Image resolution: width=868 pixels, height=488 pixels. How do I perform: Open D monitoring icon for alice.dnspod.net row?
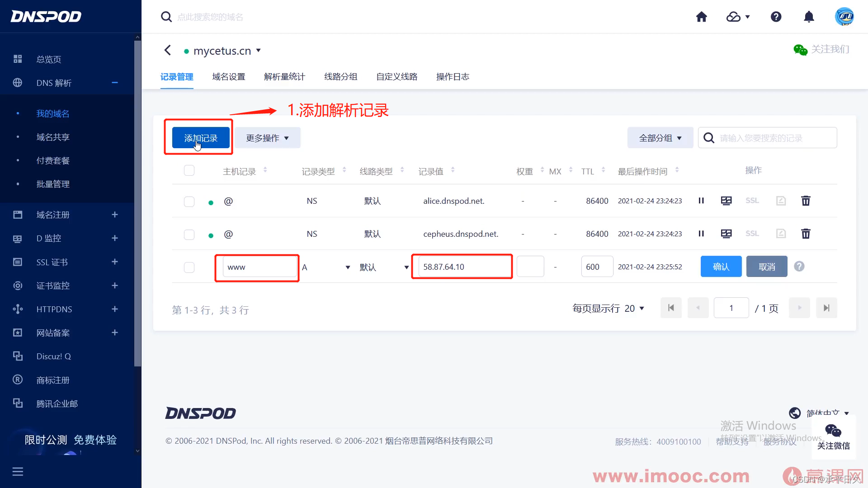(726, 201)
